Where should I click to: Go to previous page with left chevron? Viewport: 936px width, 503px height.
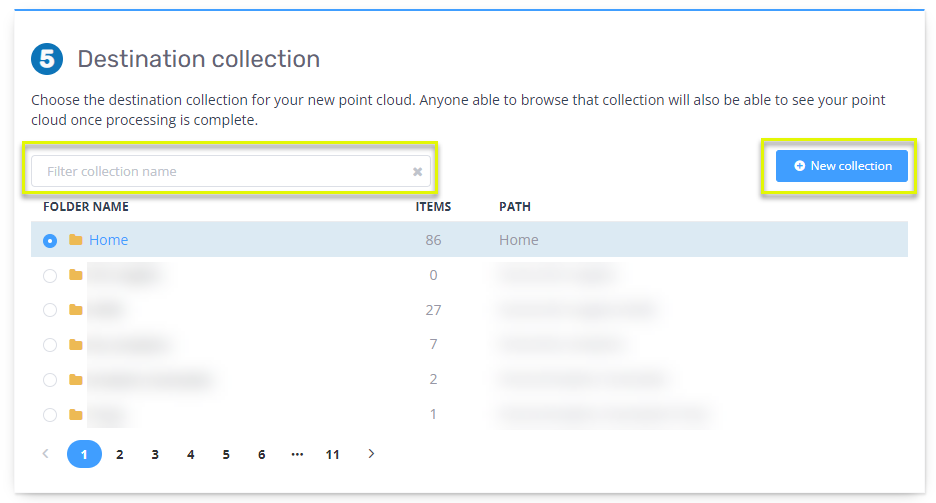45,454
